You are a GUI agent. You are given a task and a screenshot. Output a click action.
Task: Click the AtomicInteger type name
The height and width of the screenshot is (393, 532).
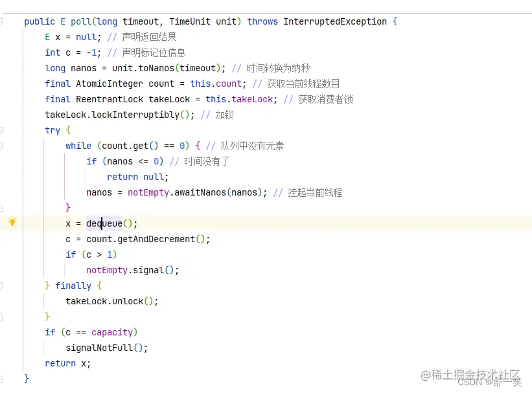point(110,84)
